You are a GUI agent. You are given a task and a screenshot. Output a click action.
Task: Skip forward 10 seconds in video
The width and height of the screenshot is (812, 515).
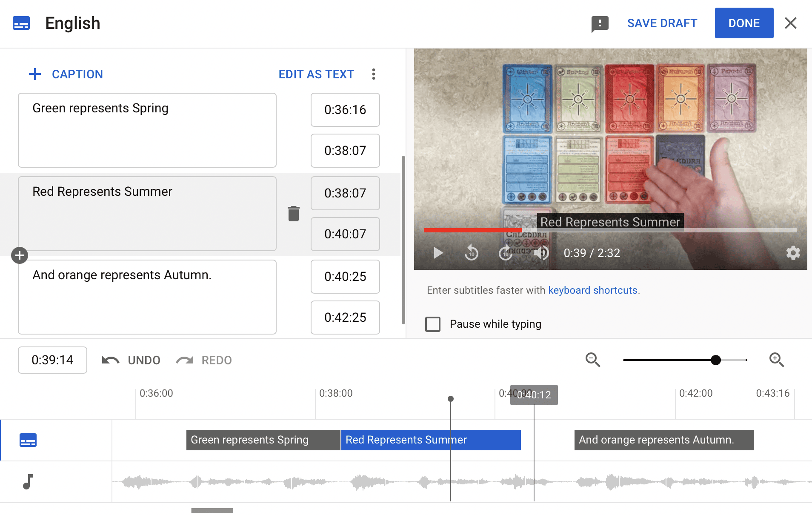506,253
